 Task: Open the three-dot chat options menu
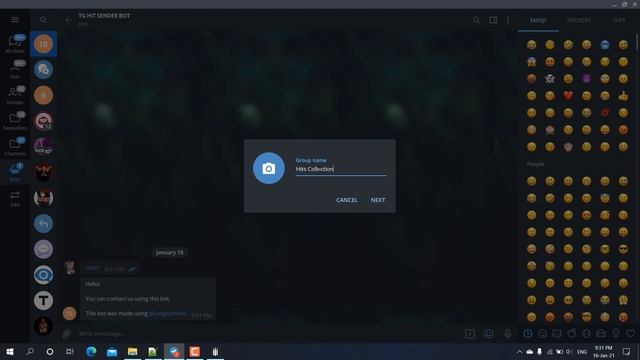pyautogui.click(x=508, y=20)
